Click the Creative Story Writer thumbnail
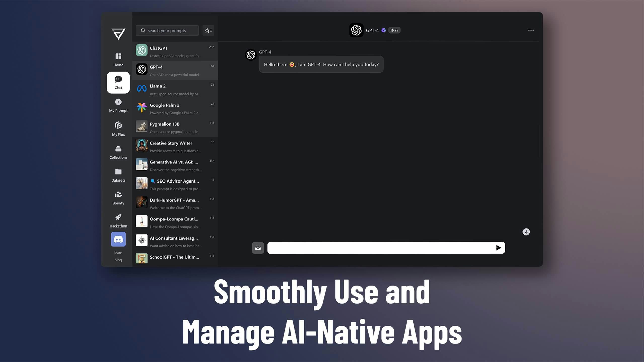This screenshot has width=644, height=362. pyautogui.click(x=142, y=145)
